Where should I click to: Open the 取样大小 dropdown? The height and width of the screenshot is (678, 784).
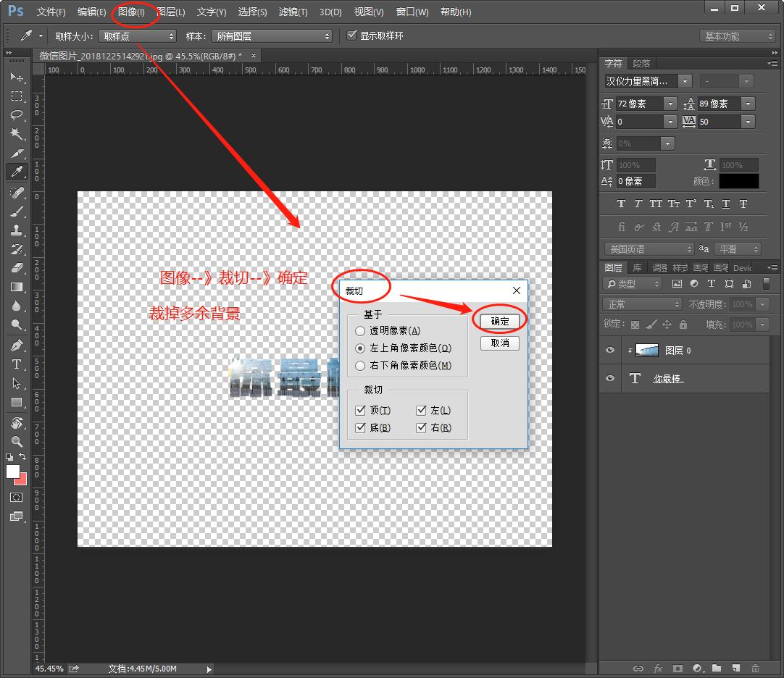pyautogui.click(x=138, y=35)
